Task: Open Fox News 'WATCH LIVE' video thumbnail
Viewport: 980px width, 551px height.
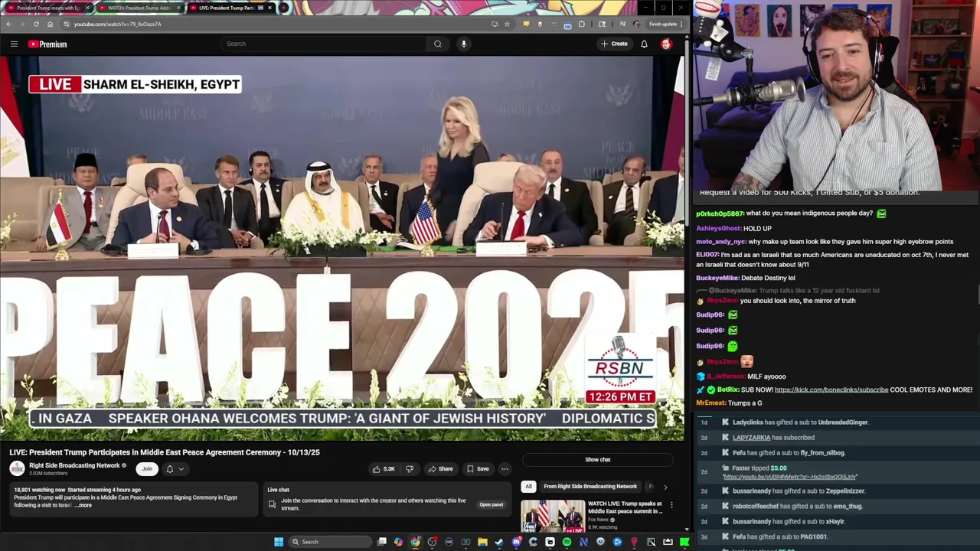Action: click(x=552, y=515)
